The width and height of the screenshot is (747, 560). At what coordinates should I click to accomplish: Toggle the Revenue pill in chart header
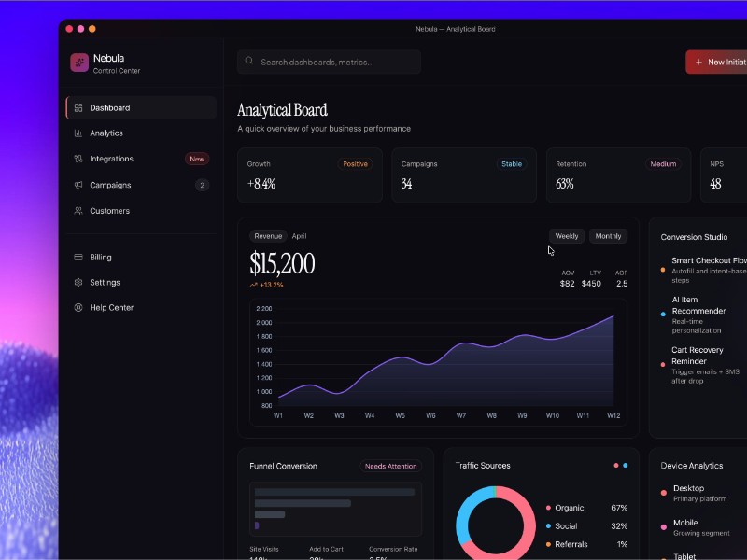pos(268,236)
